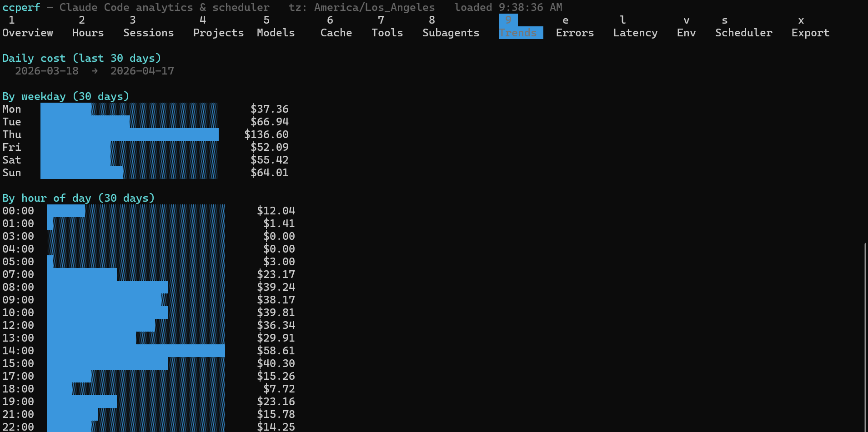Click the 21:00 hour label
Viewport: 868px width, 432px height.
[x=18, y=414]
